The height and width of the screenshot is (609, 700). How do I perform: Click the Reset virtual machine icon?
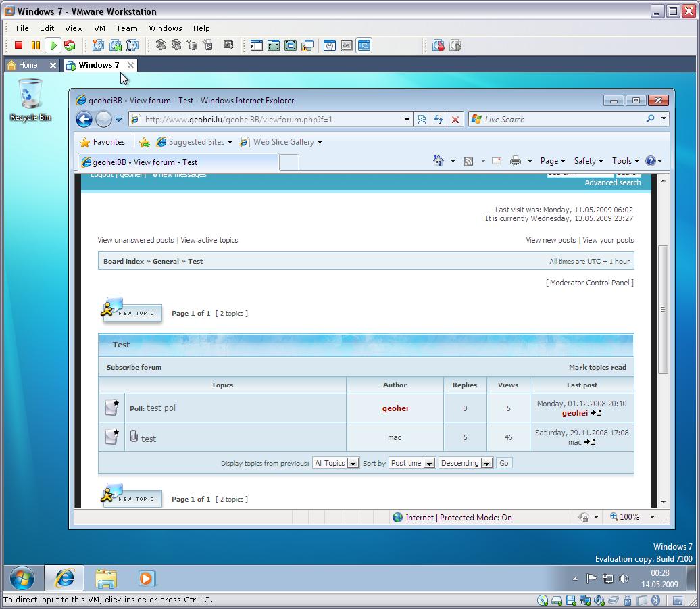tap(70, 45)
